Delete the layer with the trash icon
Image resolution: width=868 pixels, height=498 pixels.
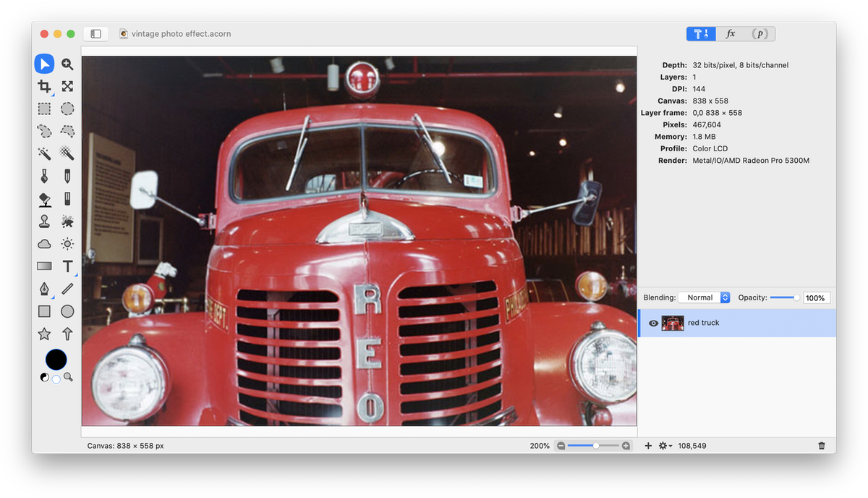click(822, 446)
